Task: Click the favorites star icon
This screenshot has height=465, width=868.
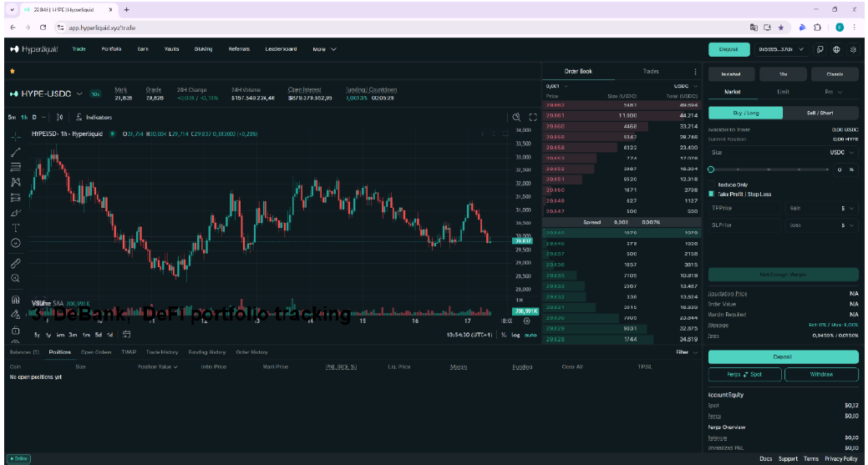Action: [x=13, y=72]
